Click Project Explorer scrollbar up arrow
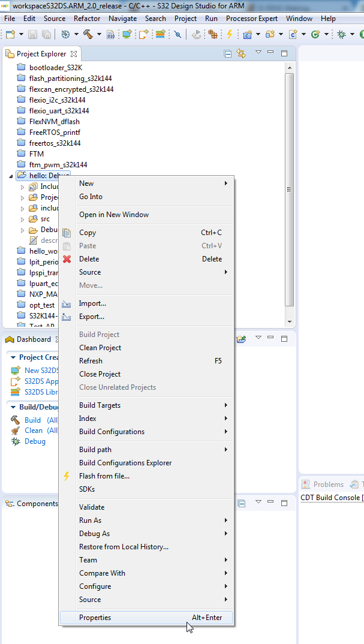The height and width of the screenshot is (644, 364). 289,68
